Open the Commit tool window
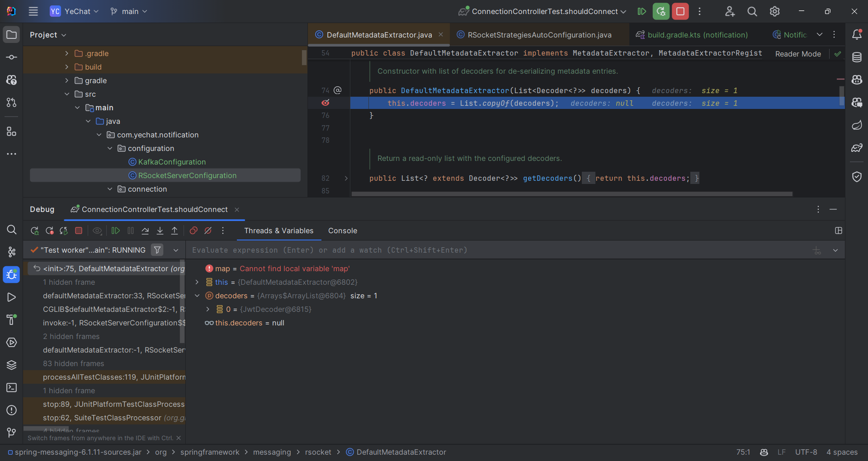The width and height of the screenshot is (868, 461). pyautogui.click(x=11, y=57)
